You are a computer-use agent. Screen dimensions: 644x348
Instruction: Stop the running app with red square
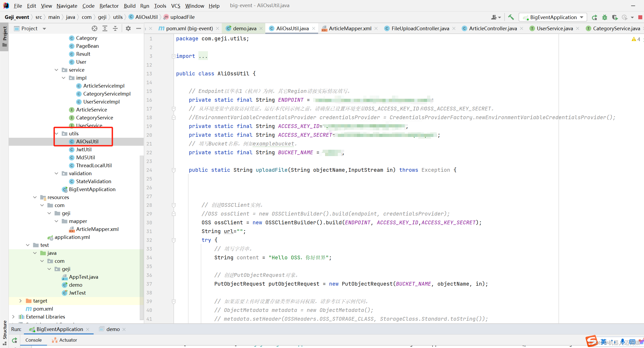(640, 17)
